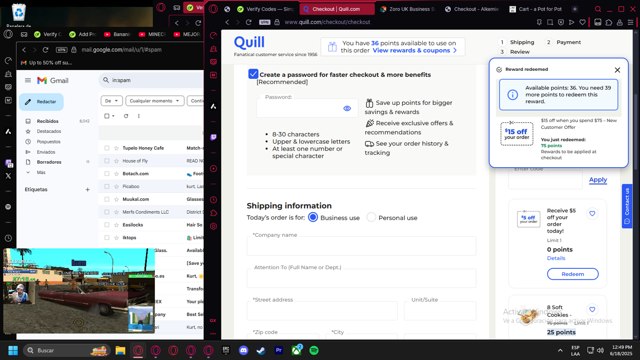Click the Redactar compose button in Gmail

[x=41, y=102]
